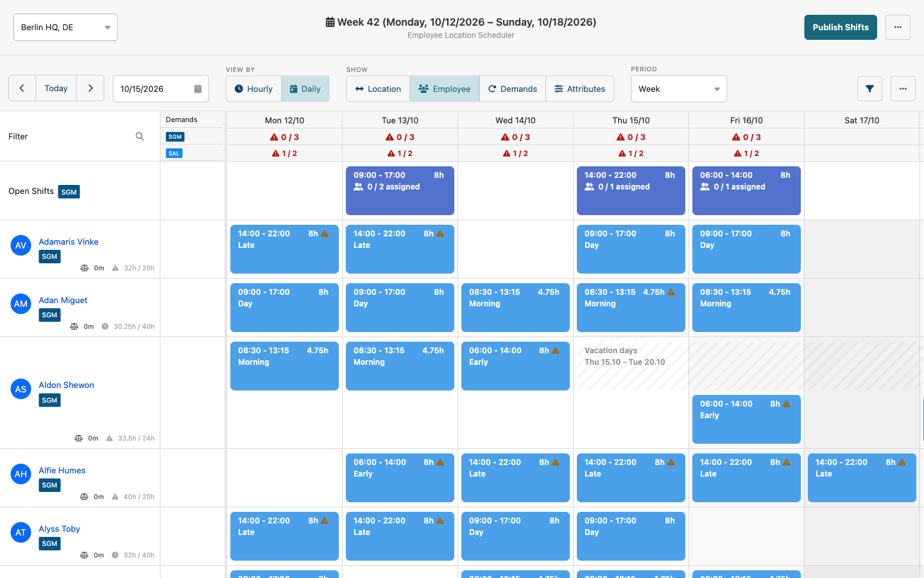Open Thursday 14:00 - 22:00 open shift
This screenshot has width=924, height=578.
coord(631,191)
